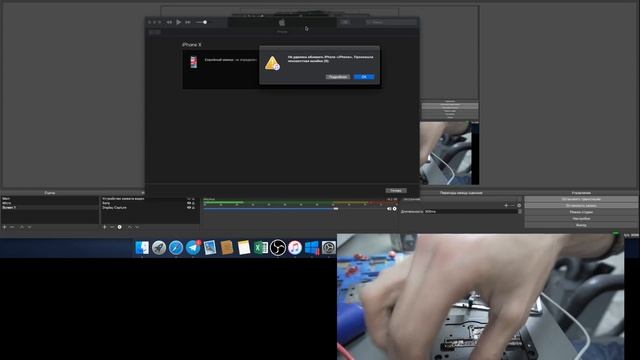Toggle visibility of video capture device source
640x360 pixels.
tap(189, 199)
